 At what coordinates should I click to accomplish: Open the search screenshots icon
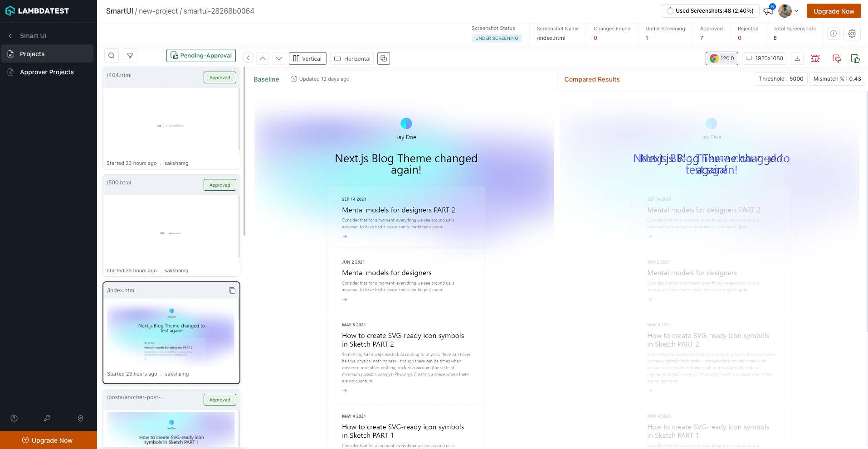click(112, 56)
